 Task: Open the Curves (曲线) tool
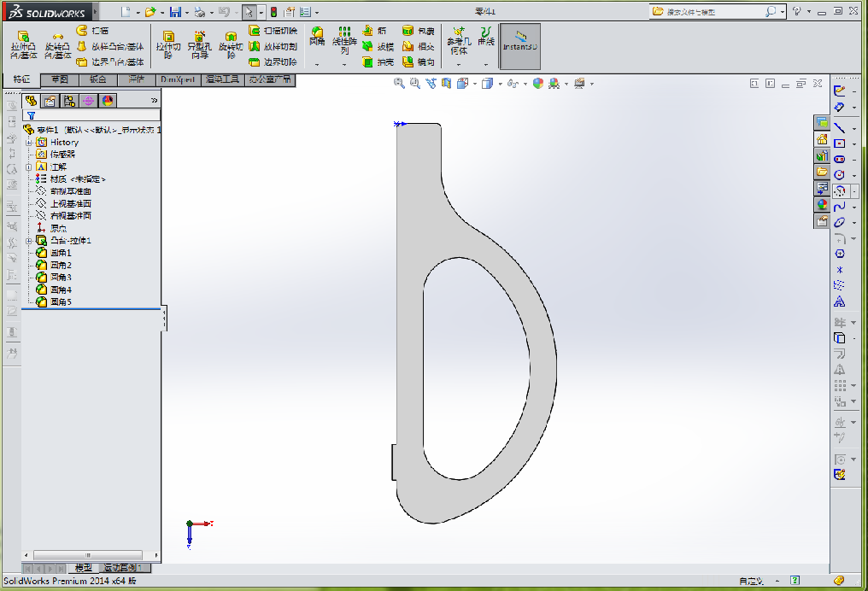pos(486,37)
